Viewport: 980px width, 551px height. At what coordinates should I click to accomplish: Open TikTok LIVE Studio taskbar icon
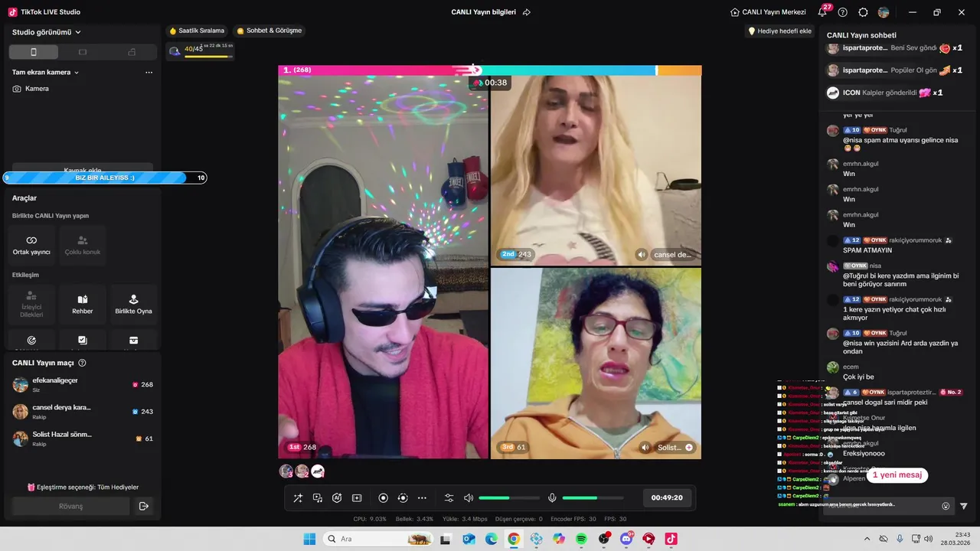point(671,539)
